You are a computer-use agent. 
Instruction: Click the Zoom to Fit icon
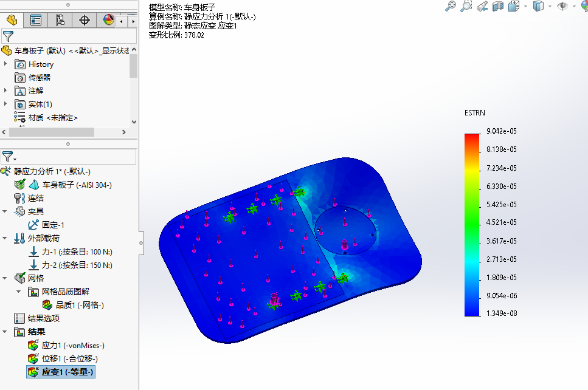tap(450, 6)
